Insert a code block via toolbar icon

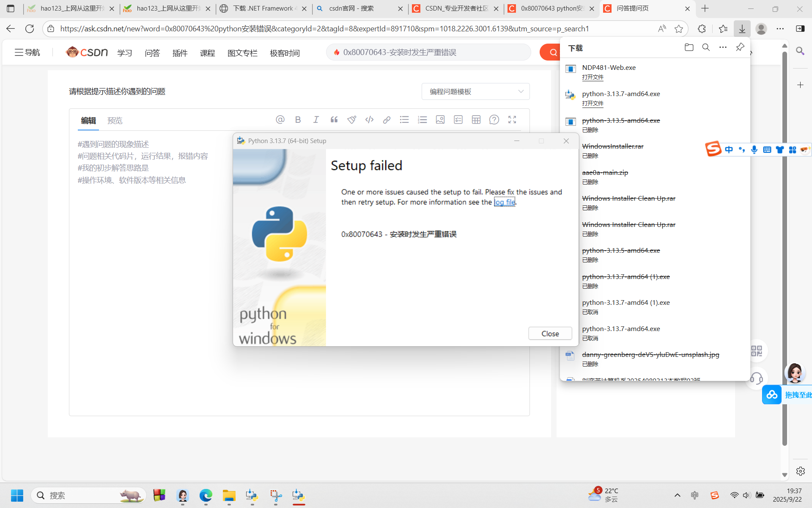pos(369,120)
